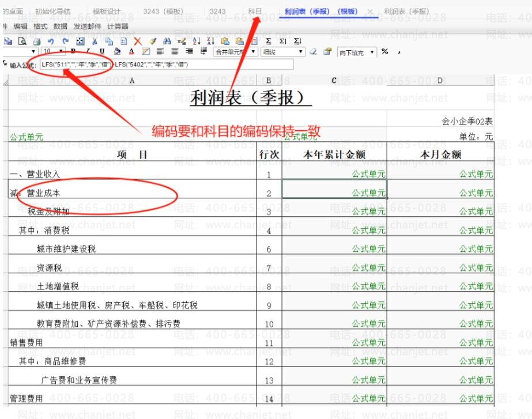The height and width of the screenshot is (419, 532).
Task: Click the first clipboard paste icon
Action: click(225, 41)
